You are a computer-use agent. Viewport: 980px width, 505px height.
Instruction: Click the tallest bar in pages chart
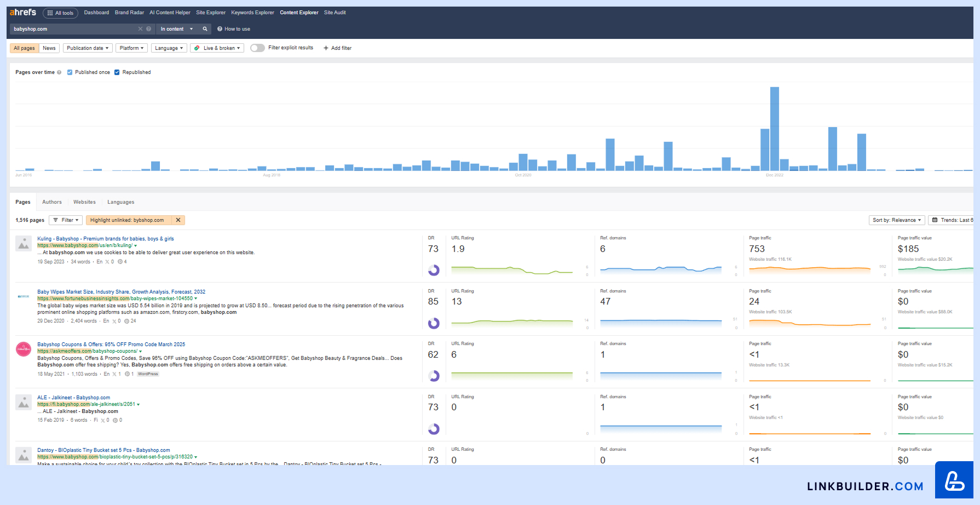(774, 129)
